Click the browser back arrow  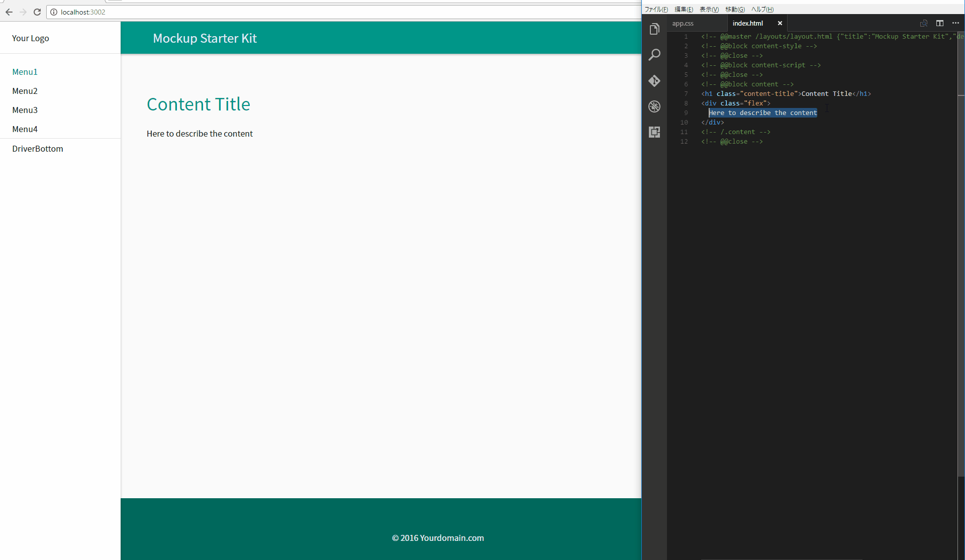9,12
